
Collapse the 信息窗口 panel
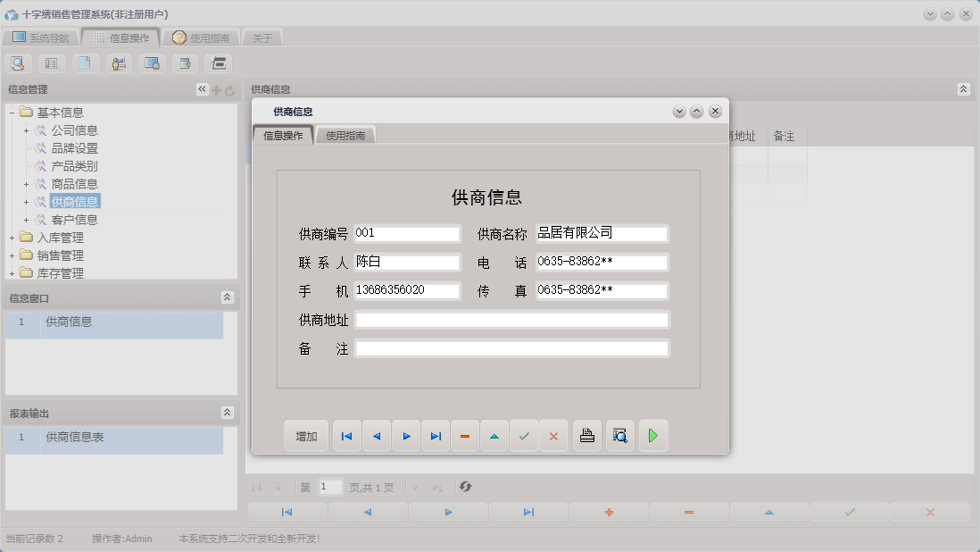(x=229, y=297)
